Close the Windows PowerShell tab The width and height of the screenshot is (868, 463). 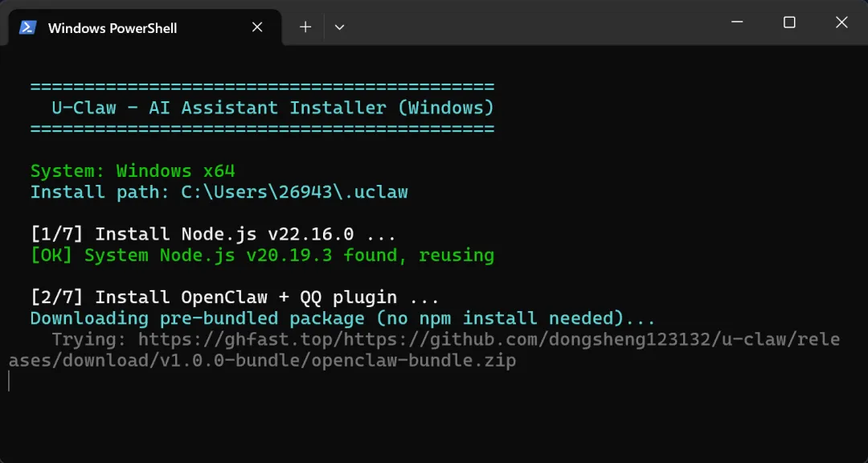click(257, 27)
